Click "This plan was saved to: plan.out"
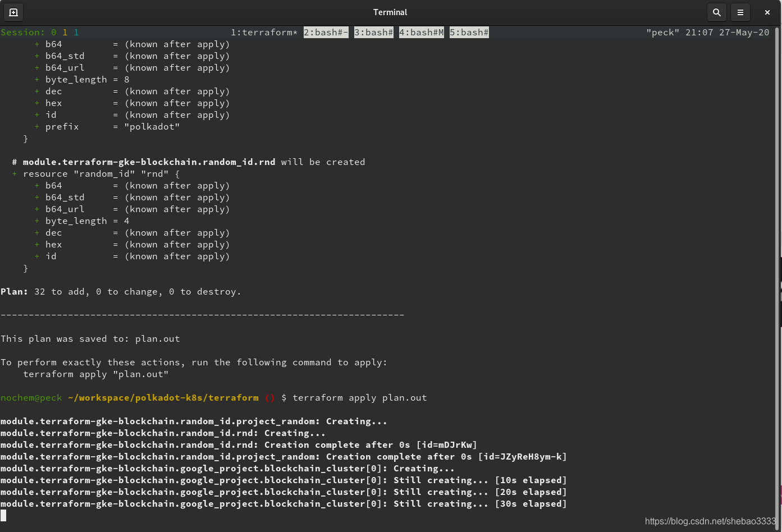 [90, 339]
